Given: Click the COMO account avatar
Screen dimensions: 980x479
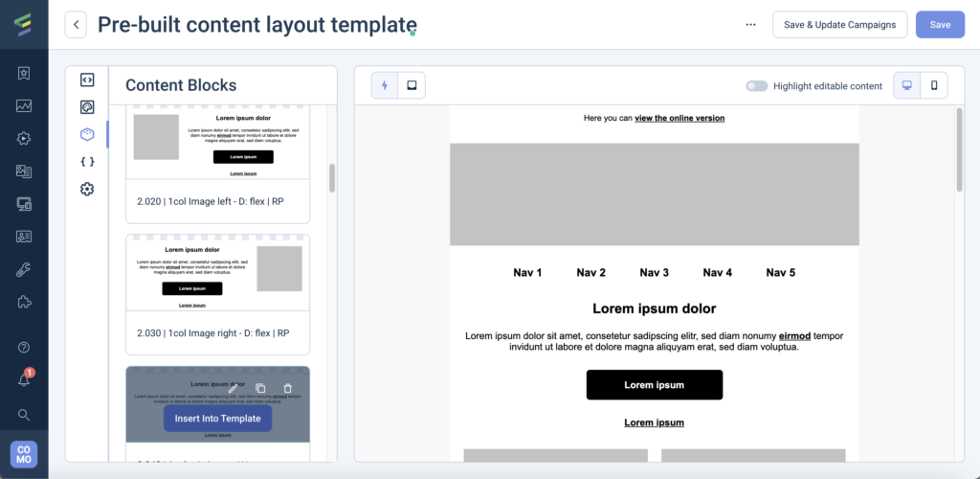Looking at the screenshot, I should [x=24, y=455].
